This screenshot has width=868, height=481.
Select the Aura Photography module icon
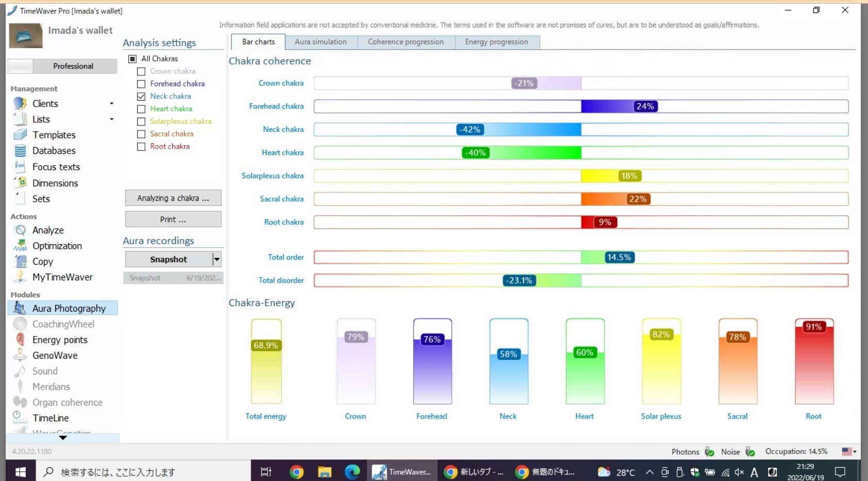pyautogui.click(x=20, y=308)
